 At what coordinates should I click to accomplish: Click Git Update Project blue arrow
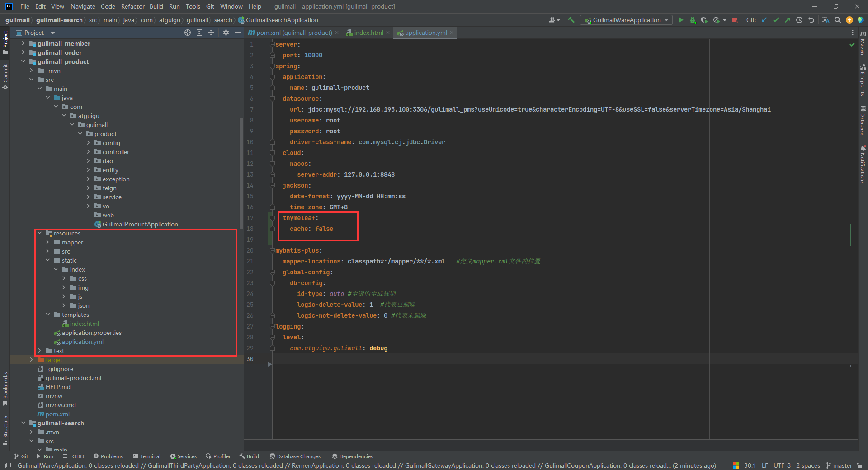click(x=764, y=20)
